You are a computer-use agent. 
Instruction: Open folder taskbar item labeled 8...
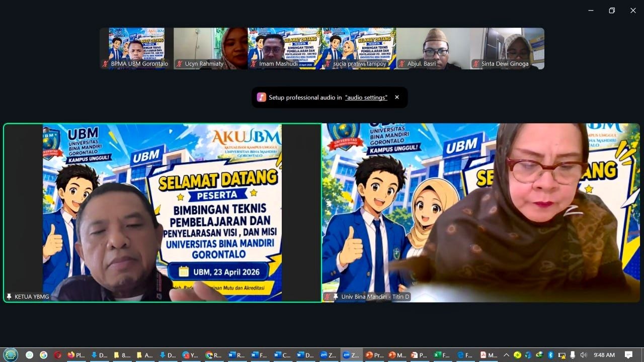click(x=122, y=355)
